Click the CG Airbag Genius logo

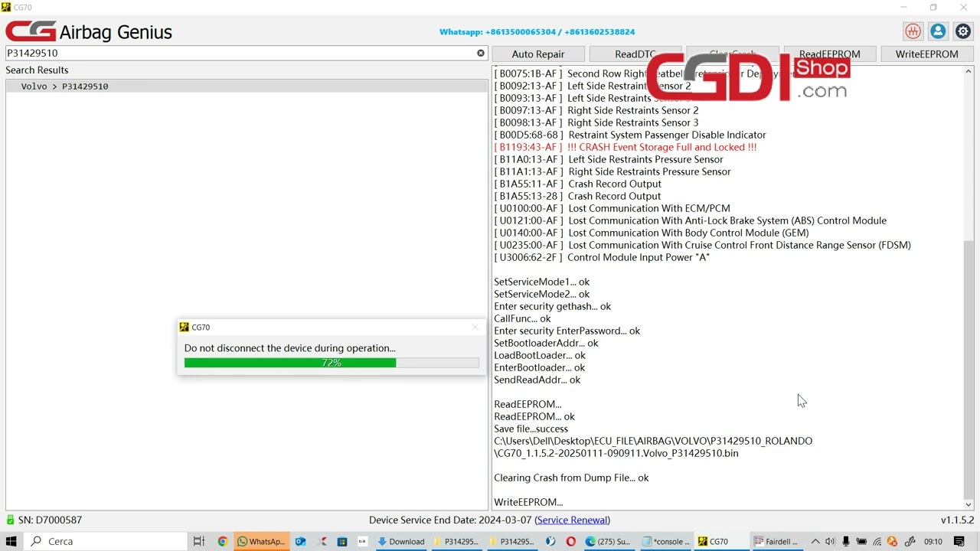click(x=89, y=31)
